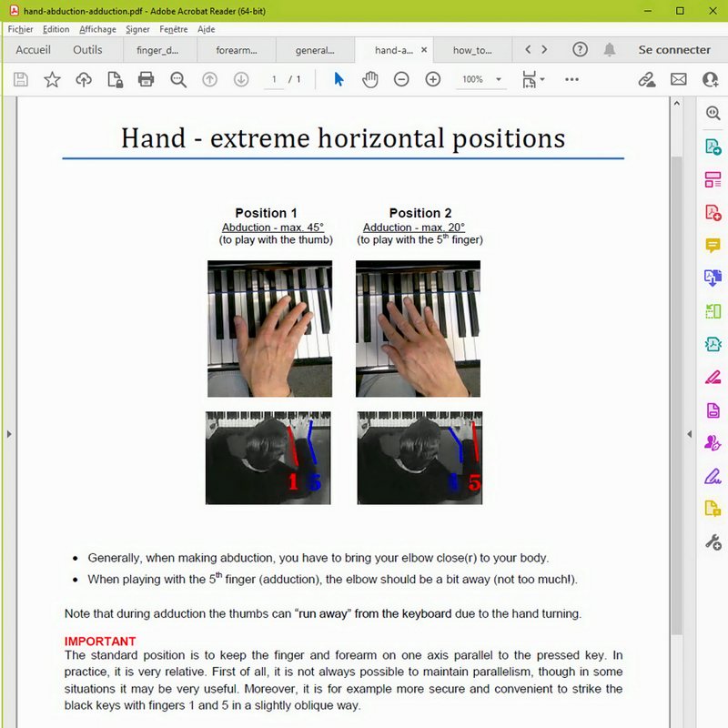Open the Comment tool in right sidebar
The height and width of the screenshot is (728, 728).
tap(713, 246)
